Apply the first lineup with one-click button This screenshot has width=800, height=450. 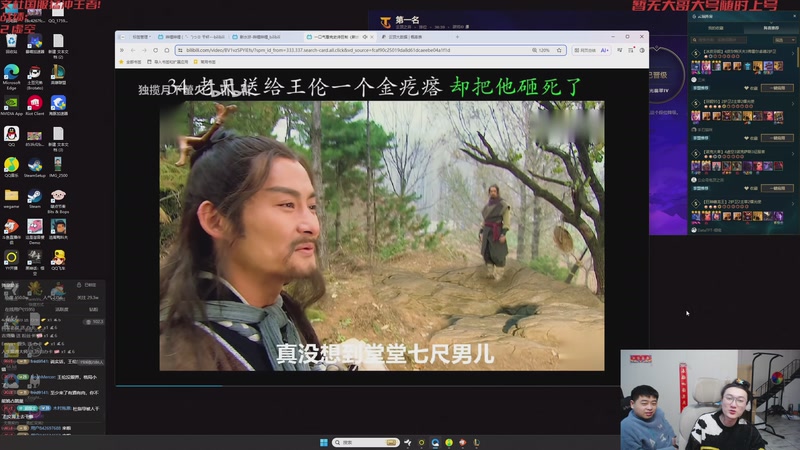pyautogui.click(x=777, y=88)
